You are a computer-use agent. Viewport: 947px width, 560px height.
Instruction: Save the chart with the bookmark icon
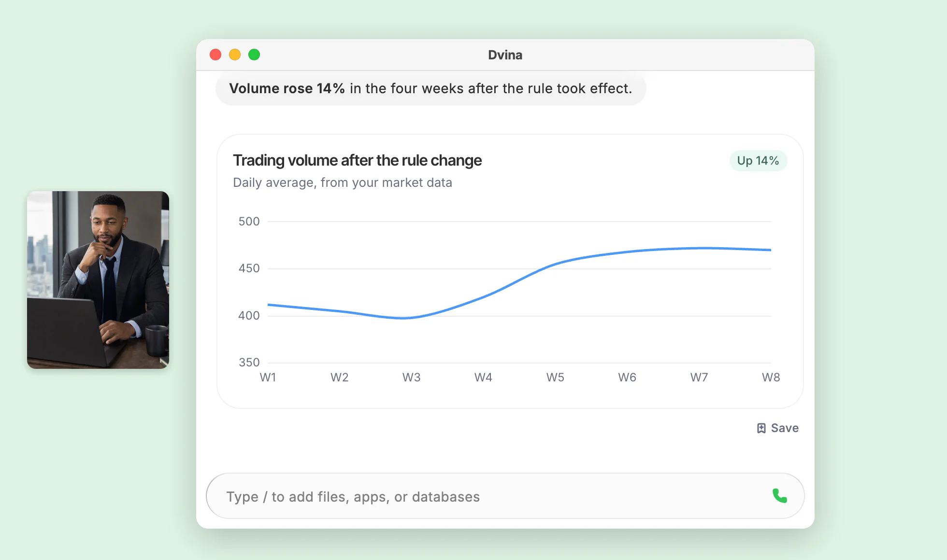(761, 428)
